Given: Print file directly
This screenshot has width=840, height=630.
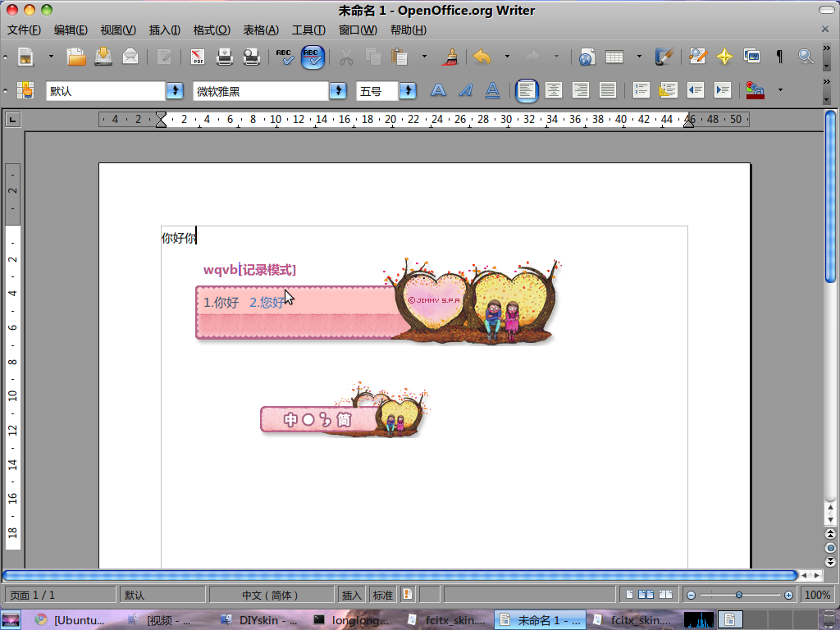Looking at the screenshot, I should pos(225,57).
